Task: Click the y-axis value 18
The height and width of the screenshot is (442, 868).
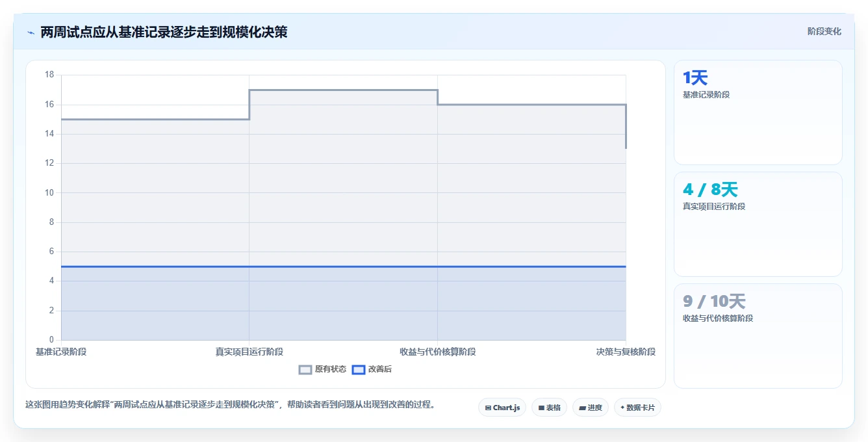Action: tap(49, 75)
